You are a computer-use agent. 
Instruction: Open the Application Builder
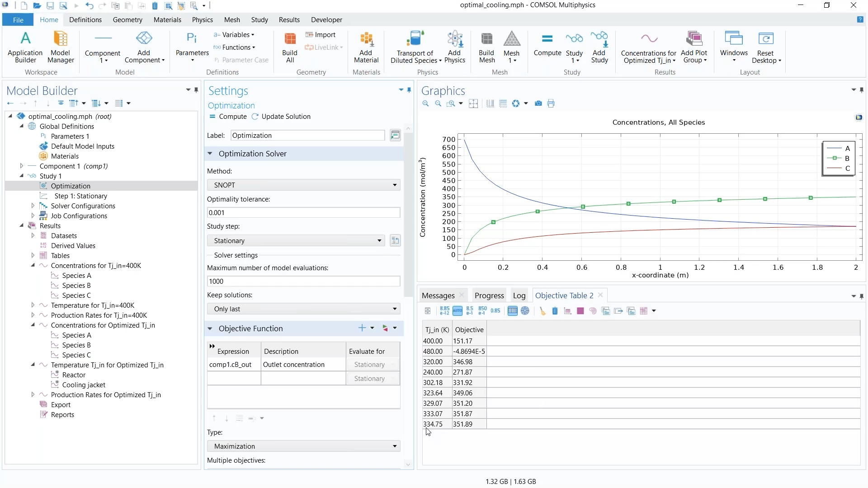[x=25, y=47]
